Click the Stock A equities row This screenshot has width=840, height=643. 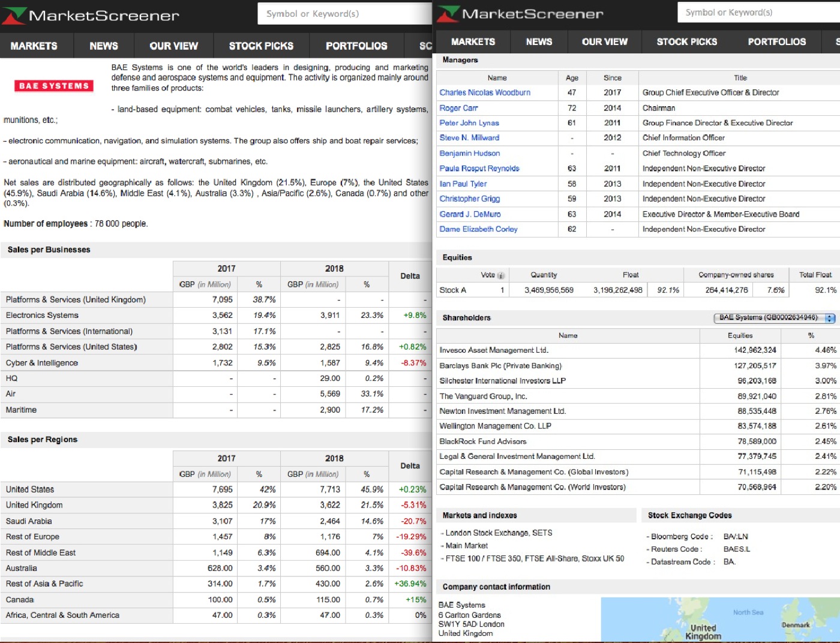637,290
